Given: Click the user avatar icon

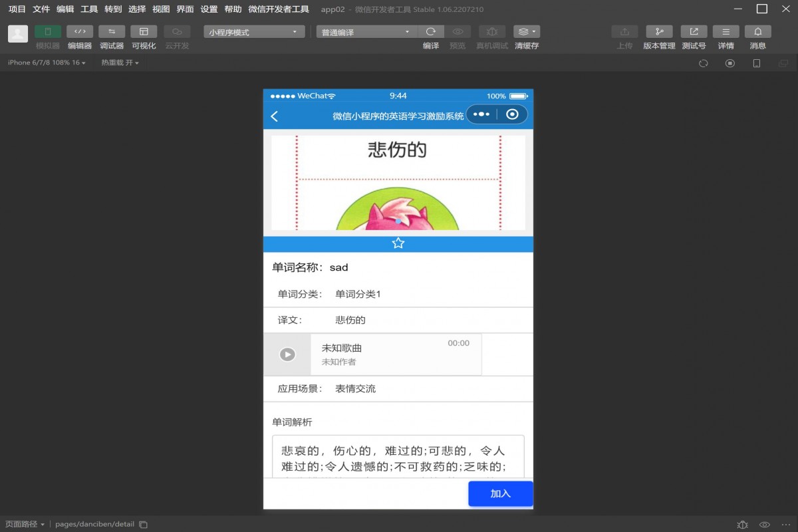Looking at the screenshot, I should point(18,34).
